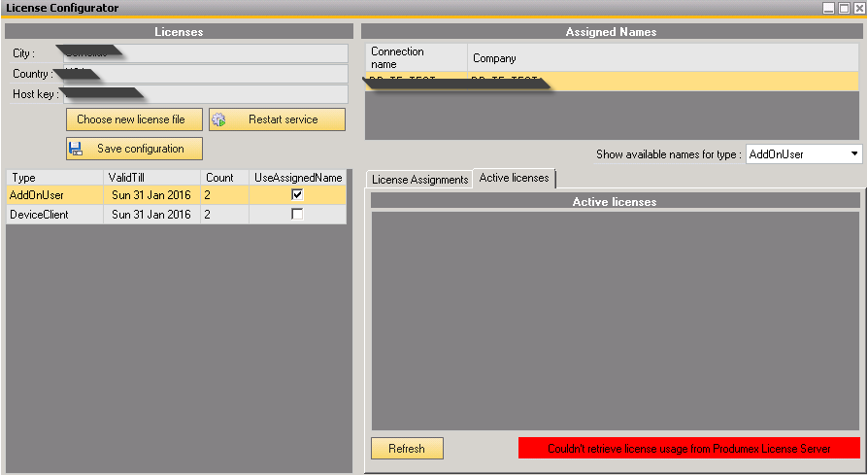Click the Company column header
868x475 pixels.
pyautogui.click(x=663, y=57)
